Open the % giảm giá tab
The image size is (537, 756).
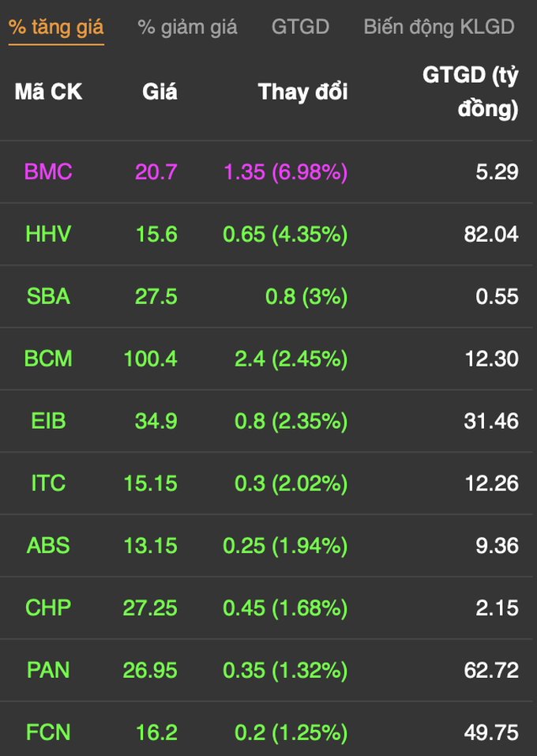187,28
